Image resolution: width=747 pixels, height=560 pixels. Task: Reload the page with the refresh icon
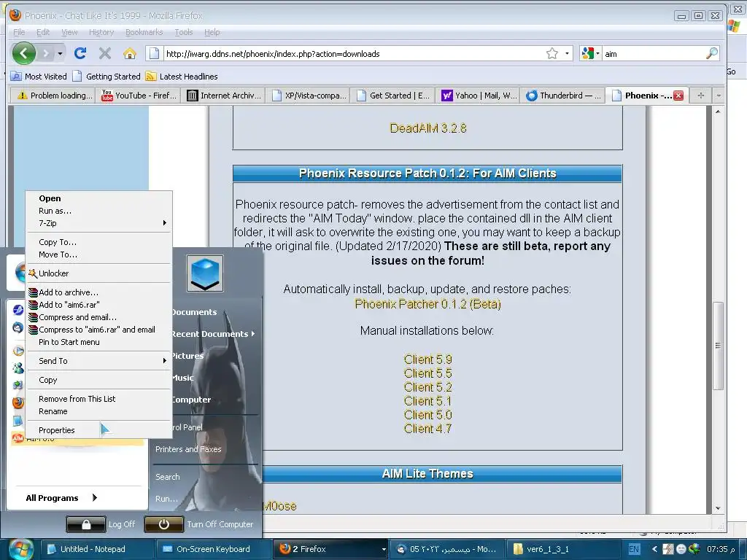[x=80, y=53]
